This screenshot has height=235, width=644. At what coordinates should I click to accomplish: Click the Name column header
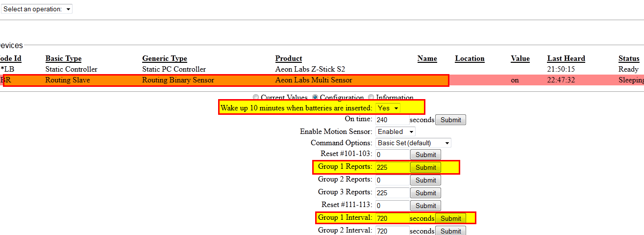[x=427, y=58]
